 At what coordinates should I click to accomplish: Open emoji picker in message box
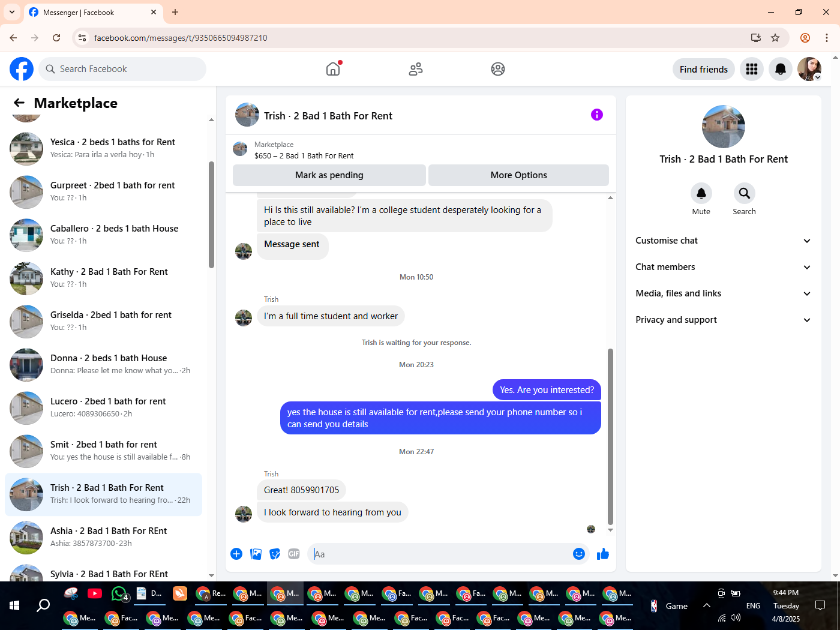point(579,554)
